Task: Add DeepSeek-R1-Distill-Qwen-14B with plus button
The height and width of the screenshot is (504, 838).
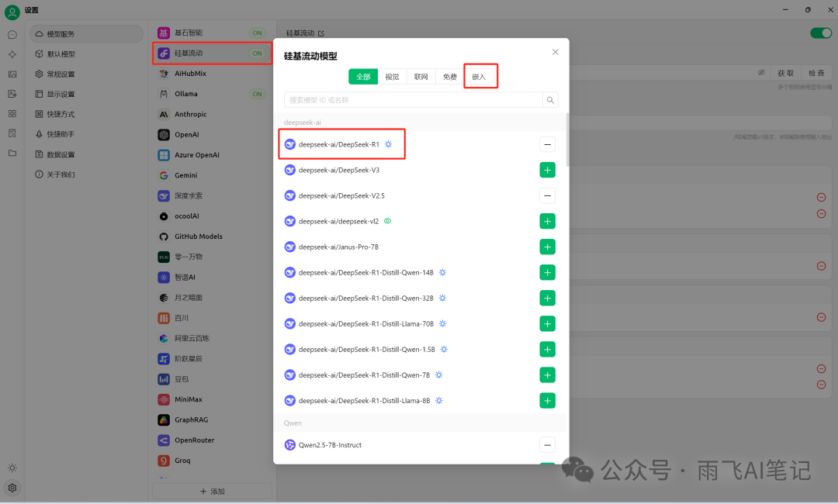Action: 547,272
